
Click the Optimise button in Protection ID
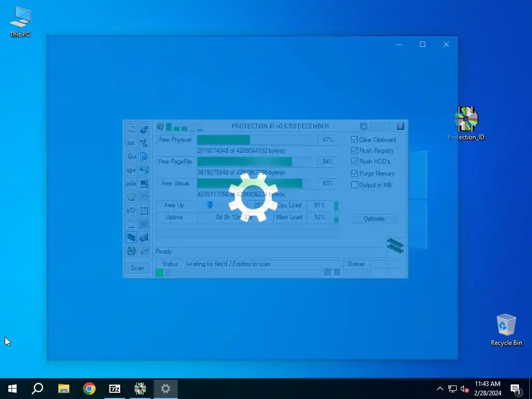pyautogui.click(x=374, y=219)
